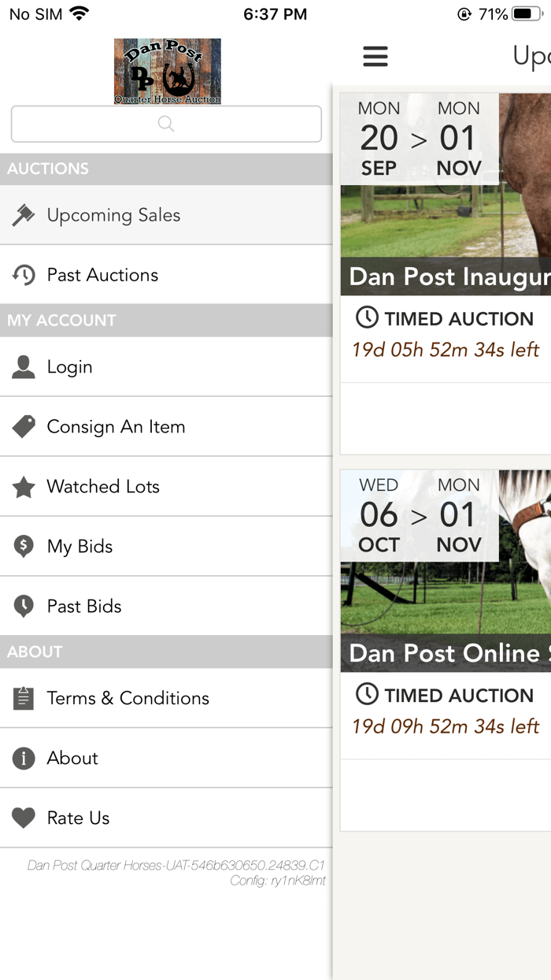
Task: Select the About info icon
Action: (24, 758)
